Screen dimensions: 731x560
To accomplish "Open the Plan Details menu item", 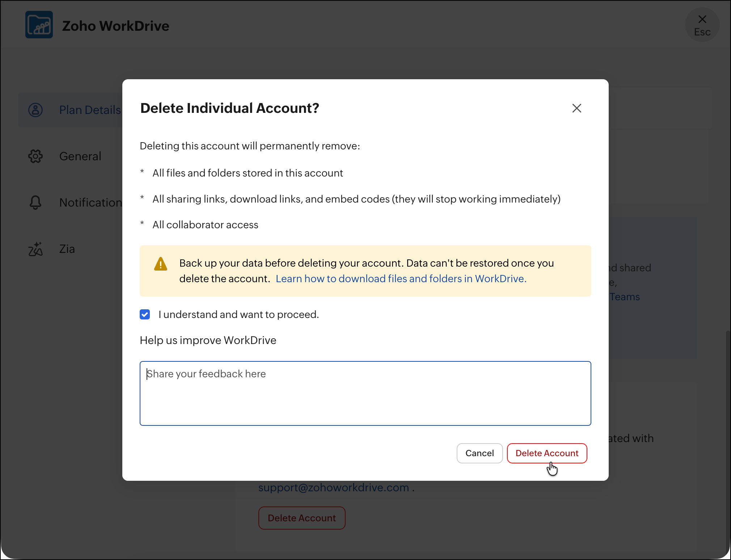I will coord(90,110).
